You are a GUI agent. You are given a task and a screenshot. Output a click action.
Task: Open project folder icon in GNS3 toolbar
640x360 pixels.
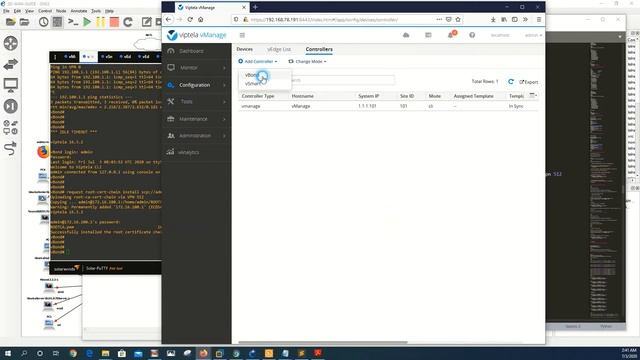[24, 22]
